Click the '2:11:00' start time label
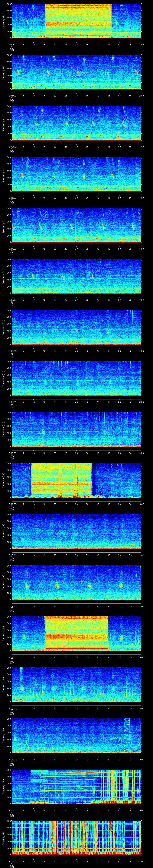Viewport: 153px width, 868px height. coord(12,606)
